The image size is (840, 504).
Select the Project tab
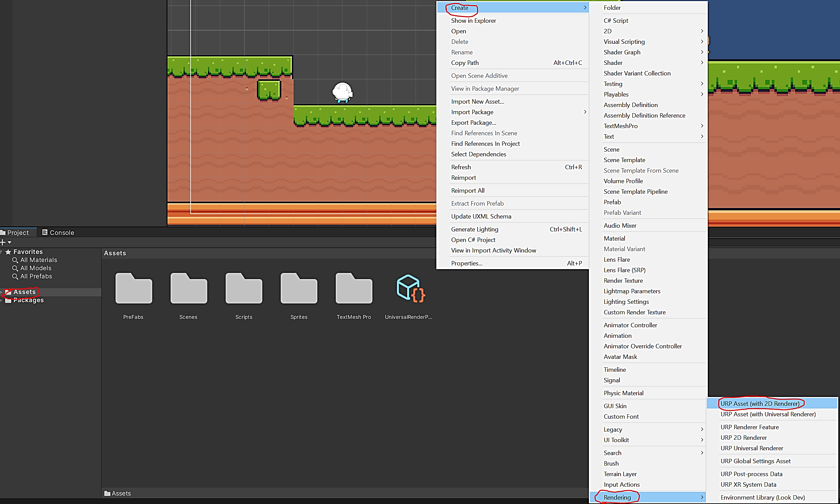18,232
